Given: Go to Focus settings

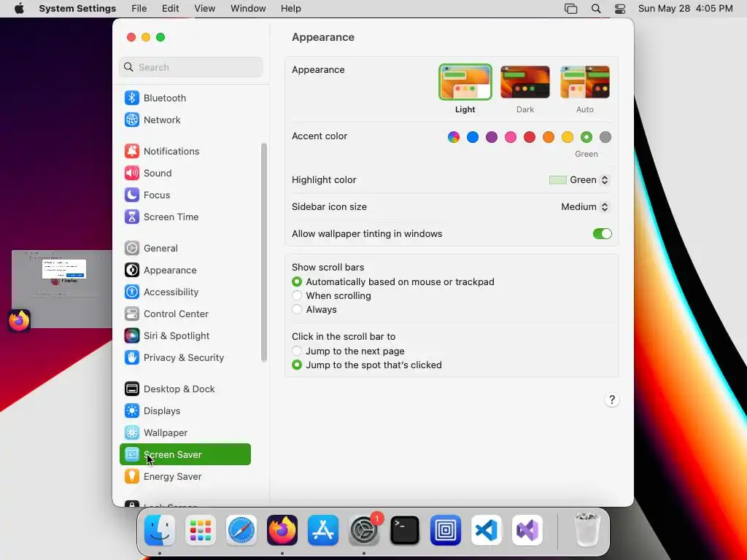Looking at the screenshot, I should pyautogui.click(x=185, y=195).
